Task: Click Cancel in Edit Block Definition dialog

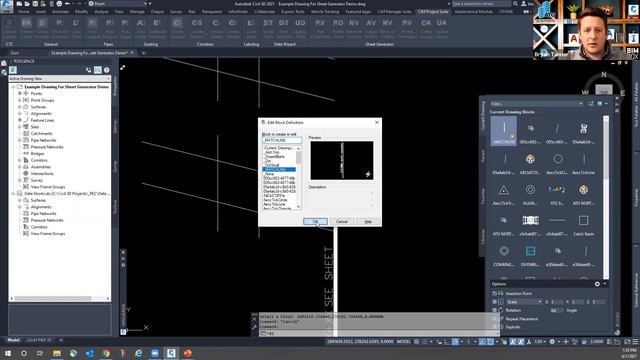Action: 342,222
